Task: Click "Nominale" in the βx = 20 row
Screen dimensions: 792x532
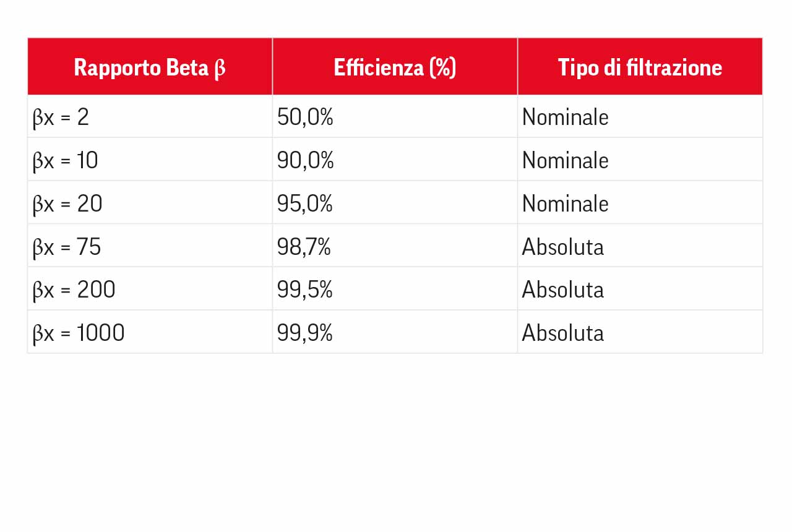Action: point(565,204)
